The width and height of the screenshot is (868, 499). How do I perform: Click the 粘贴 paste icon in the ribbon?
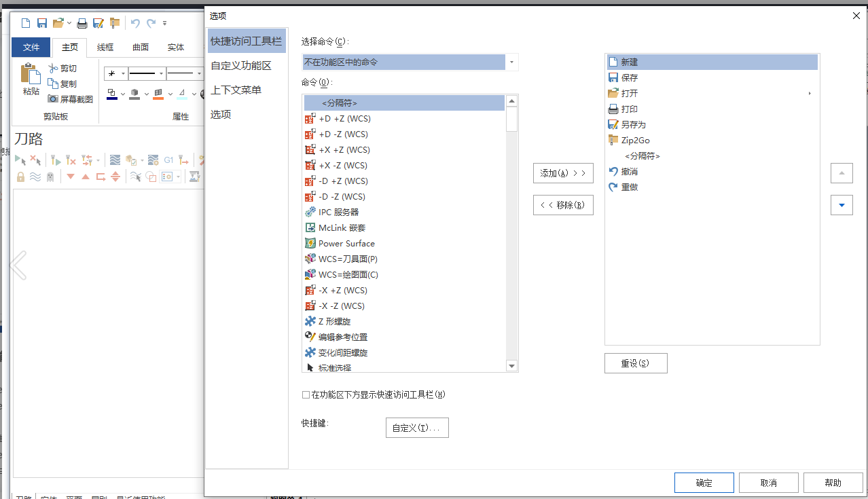point(31,73)
